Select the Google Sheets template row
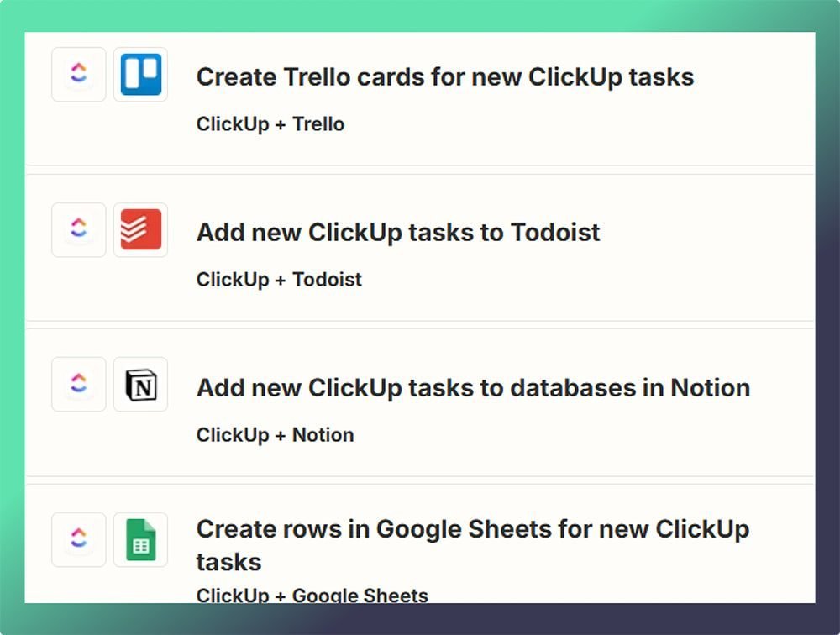 point(420,546)
